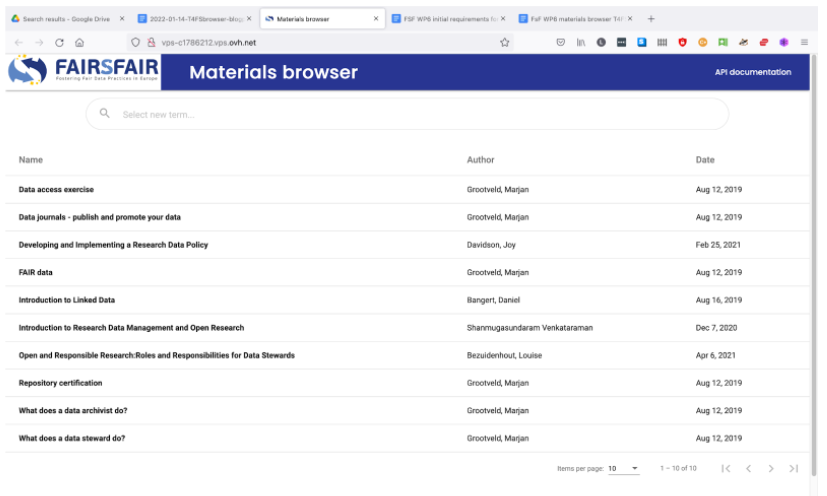Click the dark square three-dots extension icon
The height and width of the screenshot is (496, 827).
[621, 42]
